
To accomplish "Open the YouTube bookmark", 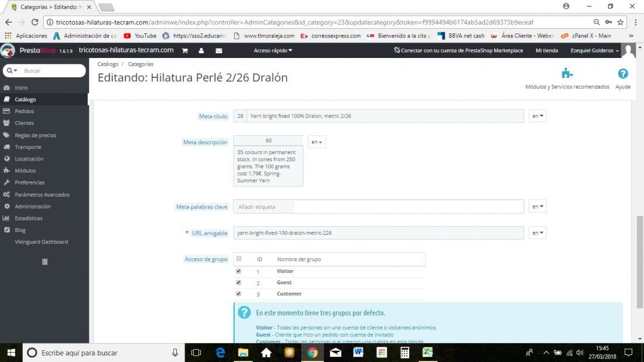I will pos(140,36).
